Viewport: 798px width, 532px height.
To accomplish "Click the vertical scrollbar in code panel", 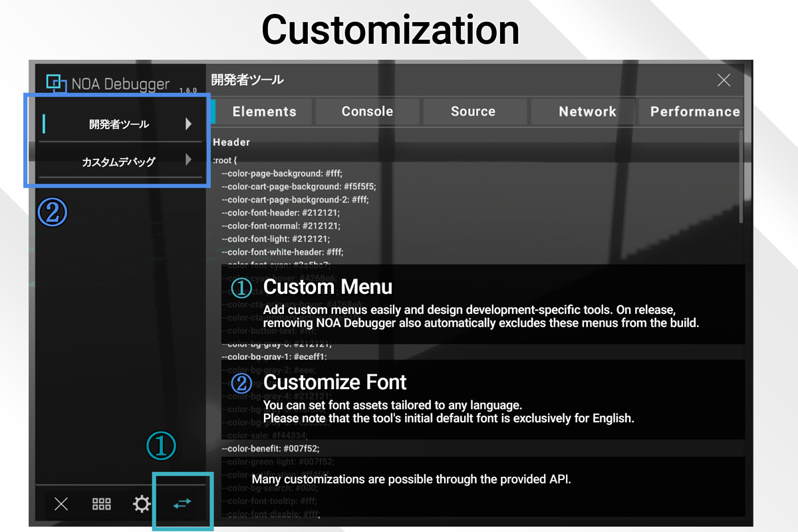I will (741, 176).
